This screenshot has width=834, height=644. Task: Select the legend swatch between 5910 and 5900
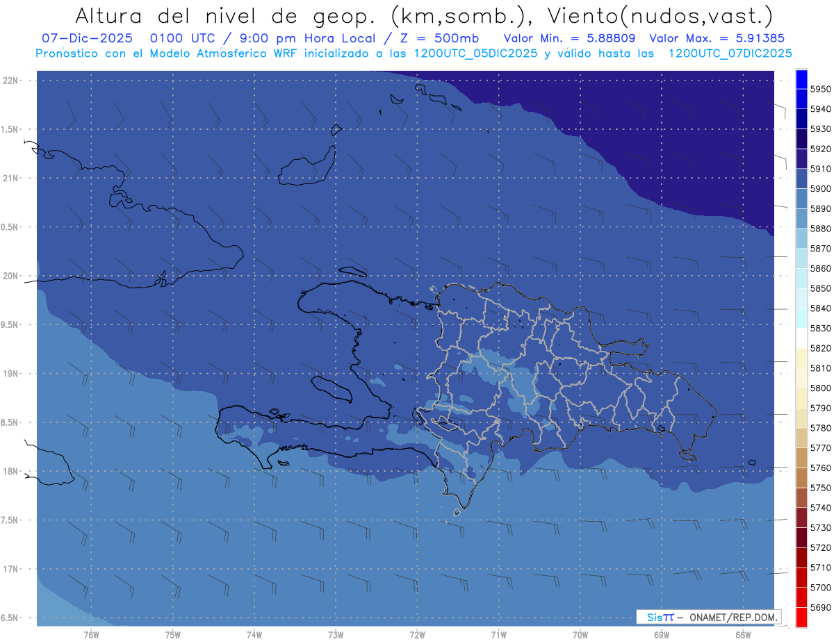[x=801, y=179]
